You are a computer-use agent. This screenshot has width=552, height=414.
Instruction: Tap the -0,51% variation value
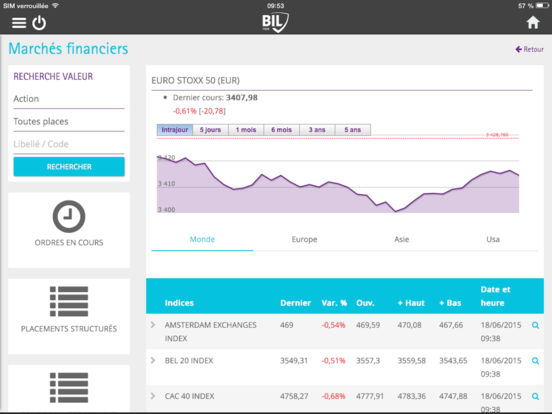coord(333,361)
